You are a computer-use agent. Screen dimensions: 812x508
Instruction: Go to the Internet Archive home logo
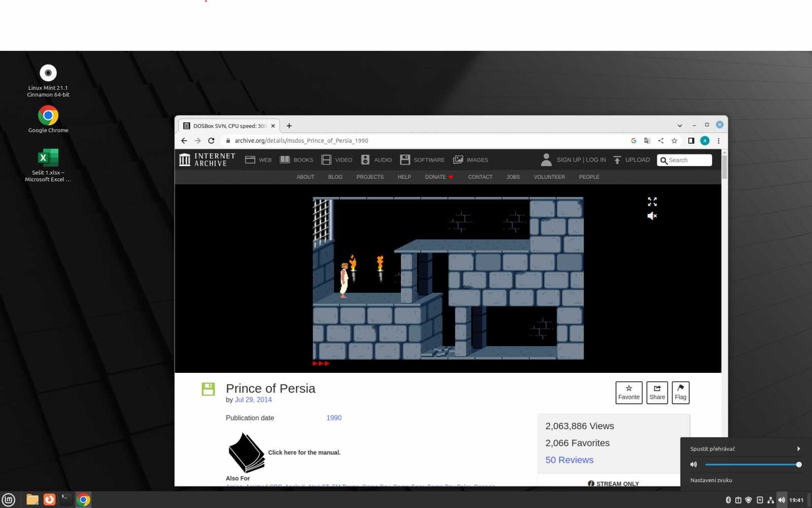coord(207,160)
